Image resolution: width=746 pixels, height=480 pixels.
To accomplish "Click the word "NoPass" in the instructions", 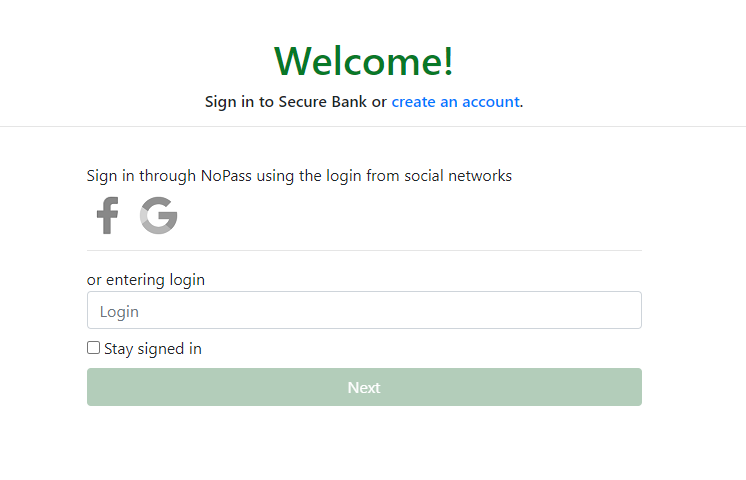I will (225, 176).
